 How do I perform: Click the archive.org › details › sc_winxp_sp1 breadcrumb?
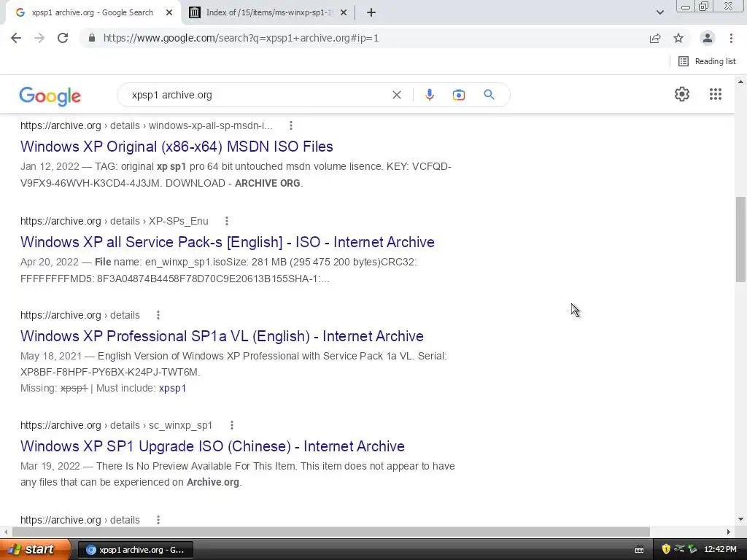coord(116,425)
